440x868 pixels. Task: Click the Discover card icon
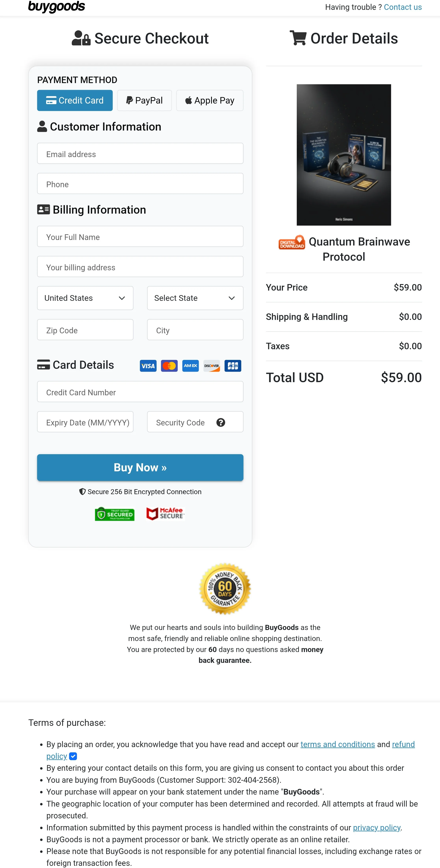tap(211, 366)
